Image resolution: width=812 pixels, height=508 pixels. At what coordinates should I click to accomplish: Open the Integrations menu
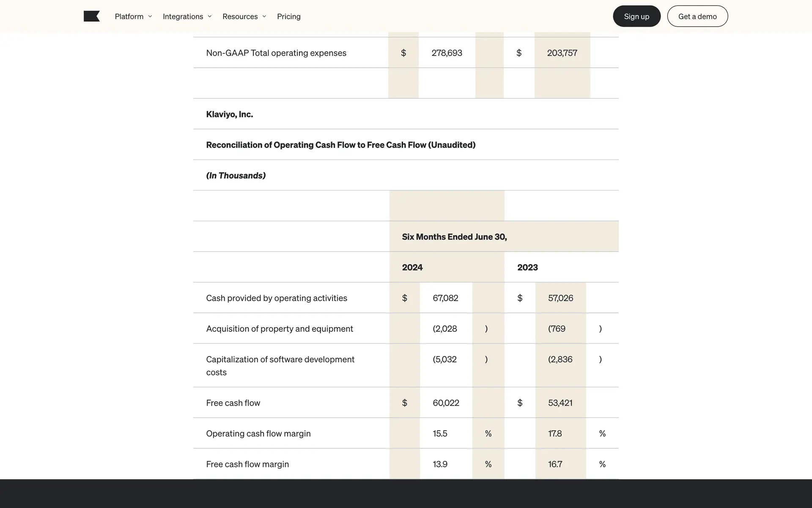(183, 17)
